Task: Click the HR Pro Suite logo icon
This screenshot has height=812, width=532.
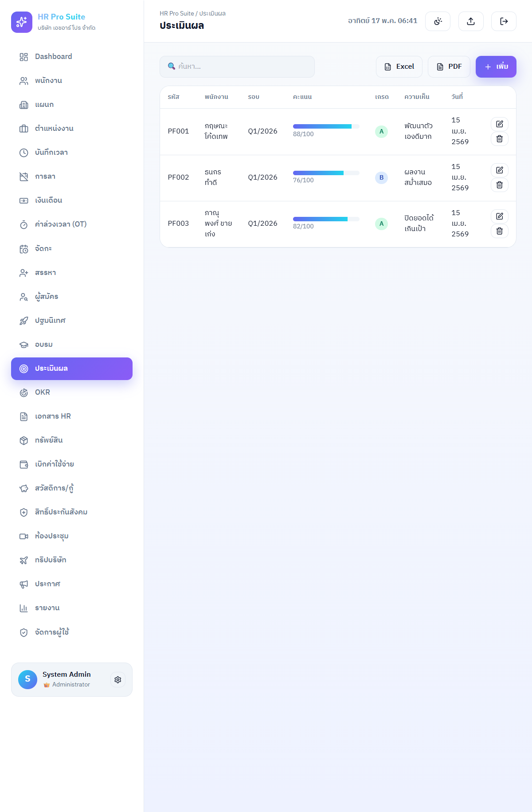Action: click(22, 22)
